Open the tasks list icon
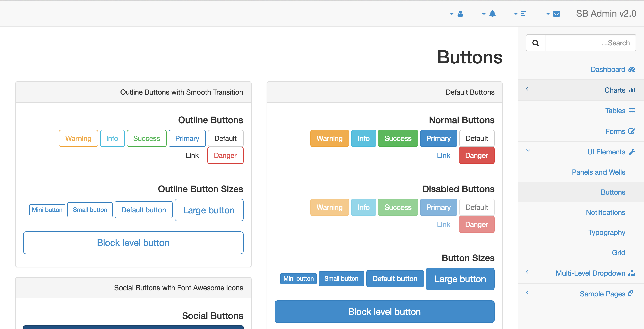 point(524,14)
